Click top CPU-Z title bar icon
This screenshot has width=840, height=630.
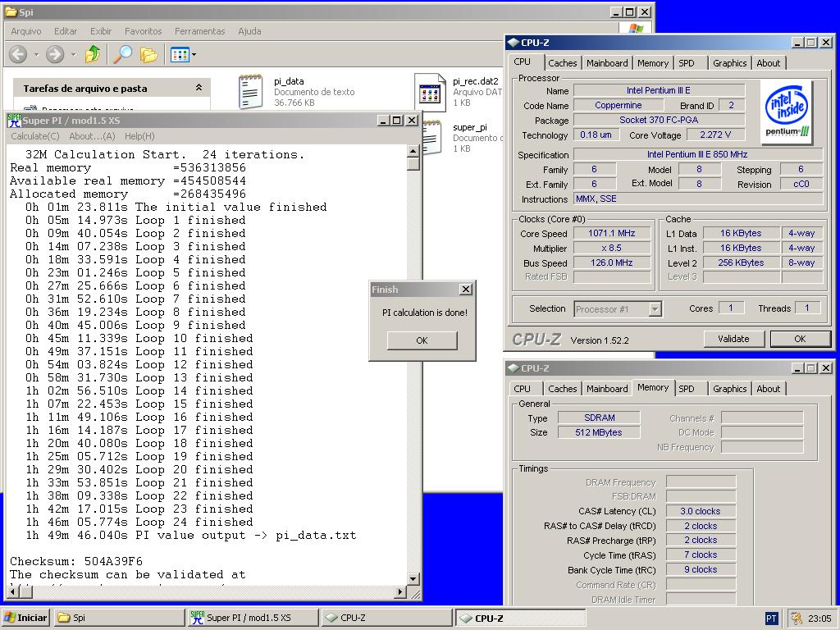(x=514, y=43)
